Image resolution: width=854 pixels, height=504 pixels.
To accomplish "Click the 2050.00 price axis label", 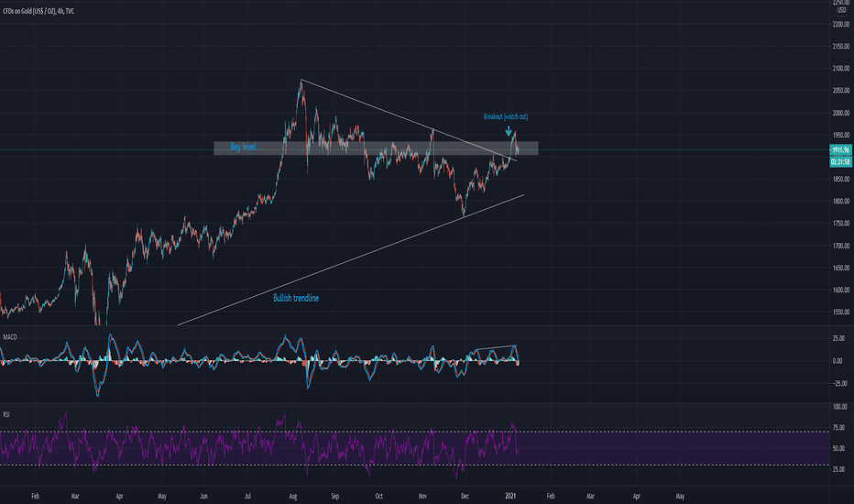I will coord(841,91).
